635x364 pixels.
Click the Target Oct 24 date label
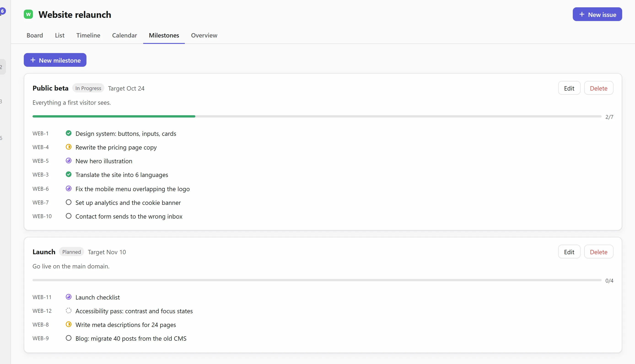pos(126,88)
